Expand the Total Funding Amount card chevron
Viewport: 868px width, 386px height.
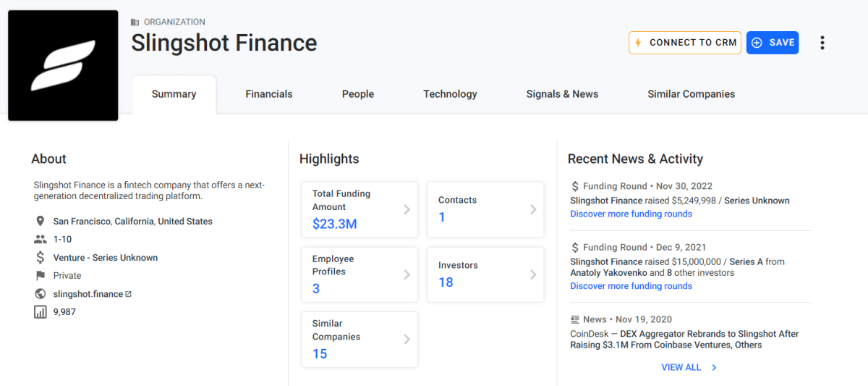[x=407, y=209]
